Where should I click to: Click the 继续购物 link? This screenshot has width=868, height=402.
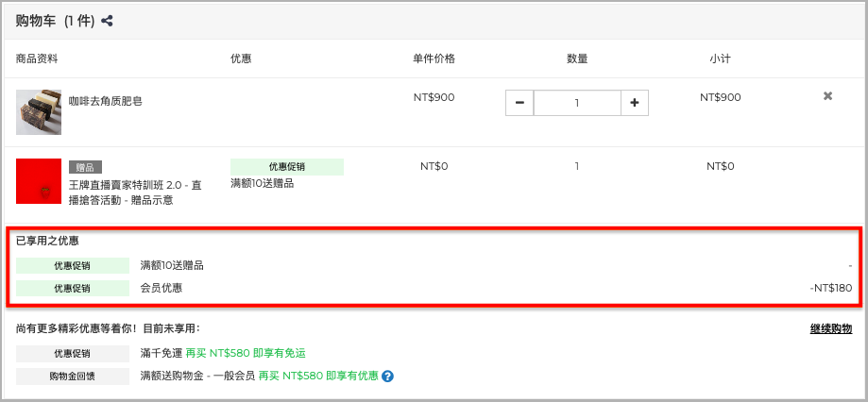(831, 329)
